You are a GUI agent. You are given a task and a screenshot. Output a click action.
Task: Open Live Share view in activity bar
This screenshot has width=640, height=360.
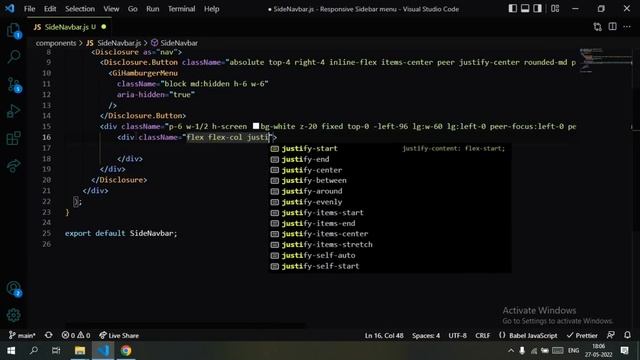tap(13, 165)
